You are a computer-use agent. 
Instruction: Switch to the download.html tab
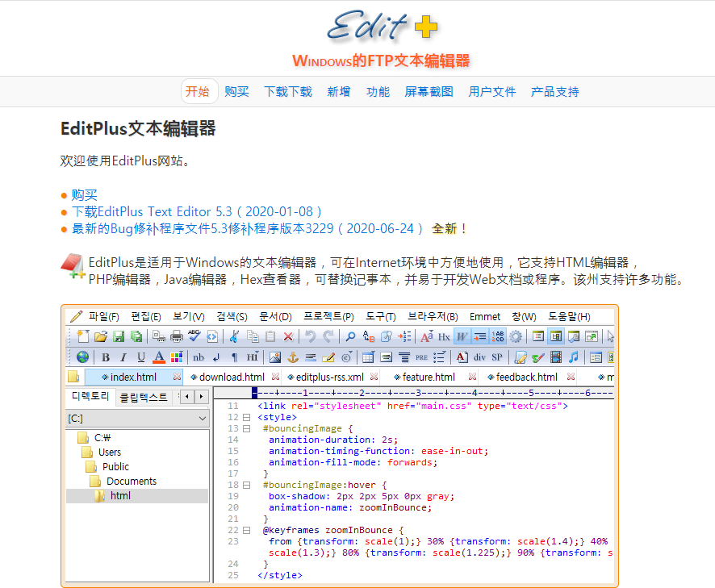point(232,377)
